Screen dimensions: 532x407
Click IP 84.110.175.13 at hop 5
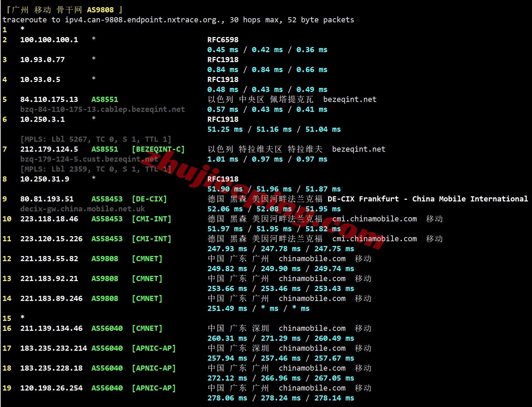point(49,100)
